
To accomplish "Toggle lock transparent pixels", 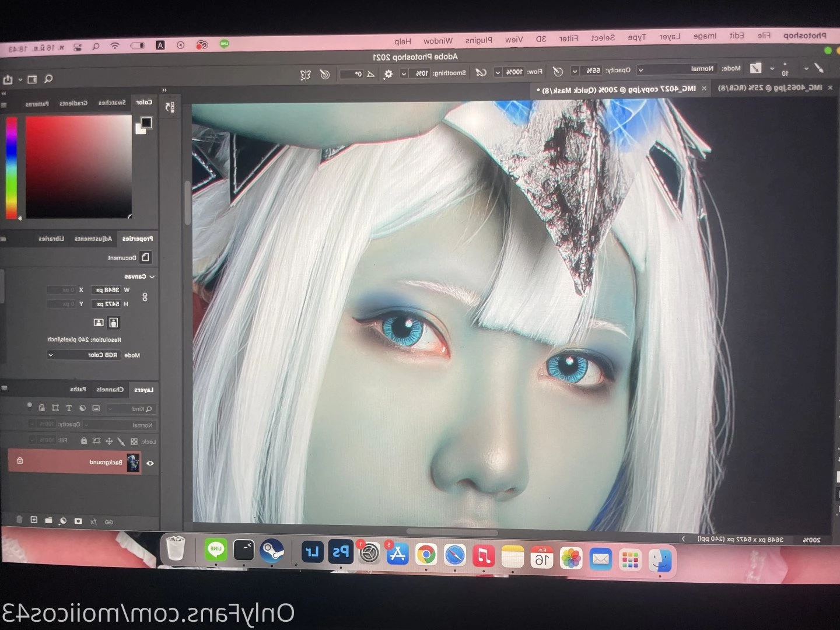I will tap(134, 442).
